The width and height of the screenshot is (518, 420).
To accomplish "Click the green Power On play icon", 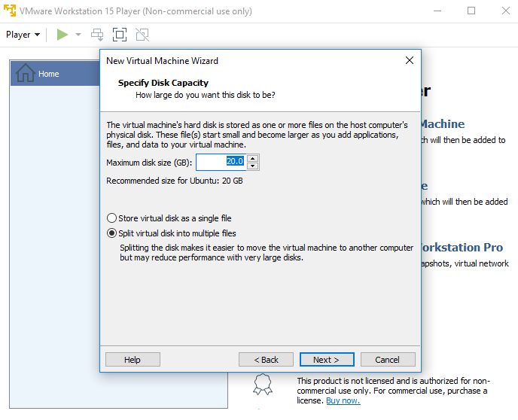I will coord(62,35).
